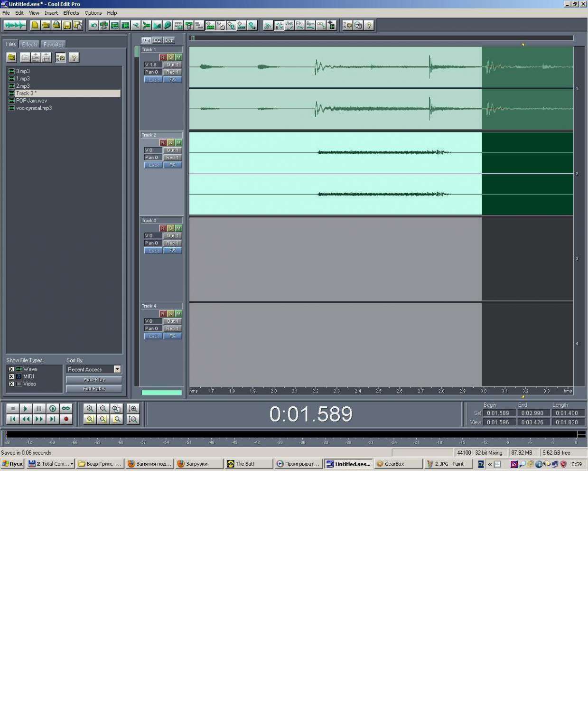Expand the Sort By Recent Access dropdown

pos(117,369)
